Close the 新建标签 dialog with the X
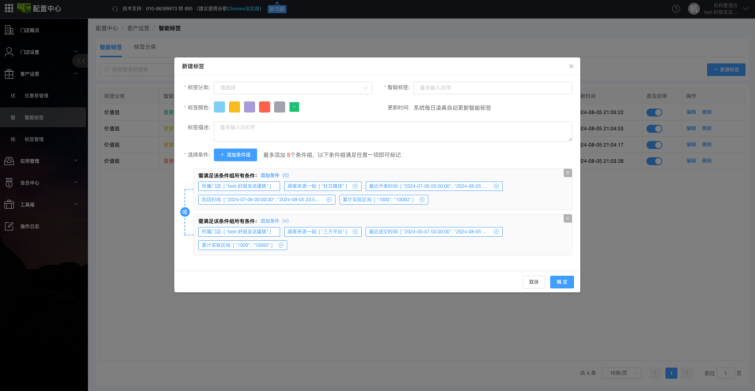 [571, 66]
